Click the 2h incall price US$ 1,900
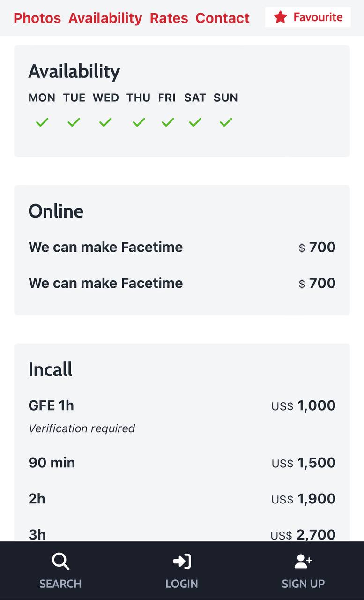The height and width of the screenshot is (600, 364). [x=304, y=499]
